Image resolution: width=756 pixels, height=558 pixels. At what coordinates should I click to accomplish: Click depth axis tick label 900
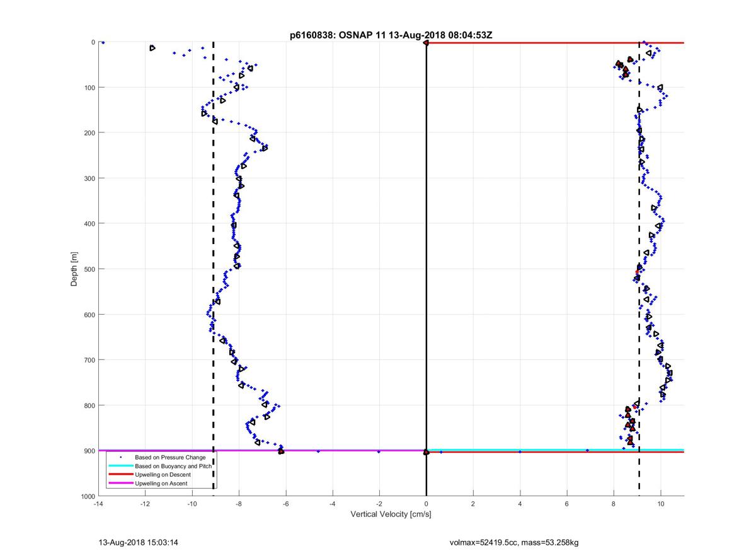pos(89,451)
